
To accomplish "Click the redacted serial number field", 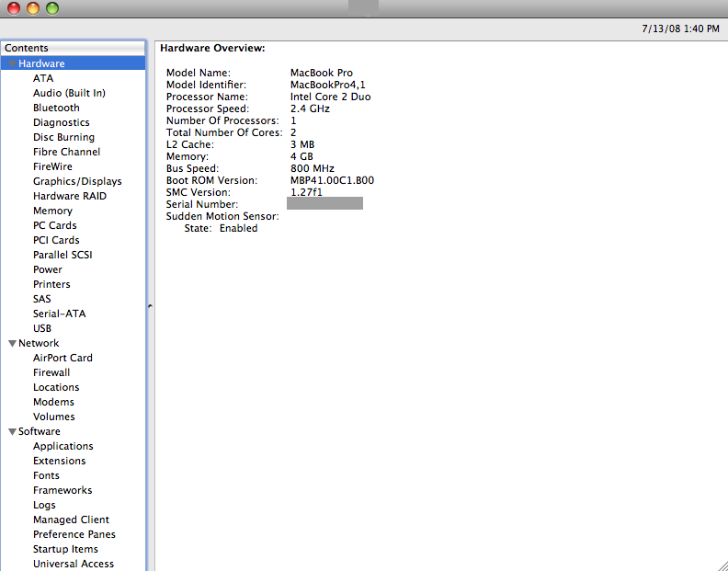I will (x=325, y=203).
